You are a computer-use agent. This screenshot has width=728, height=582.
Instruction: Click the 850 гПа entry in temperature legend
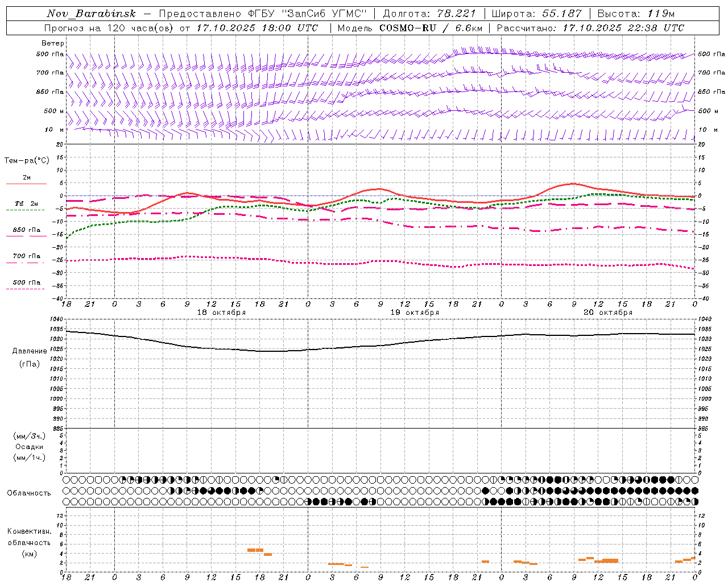pos(27,230)
